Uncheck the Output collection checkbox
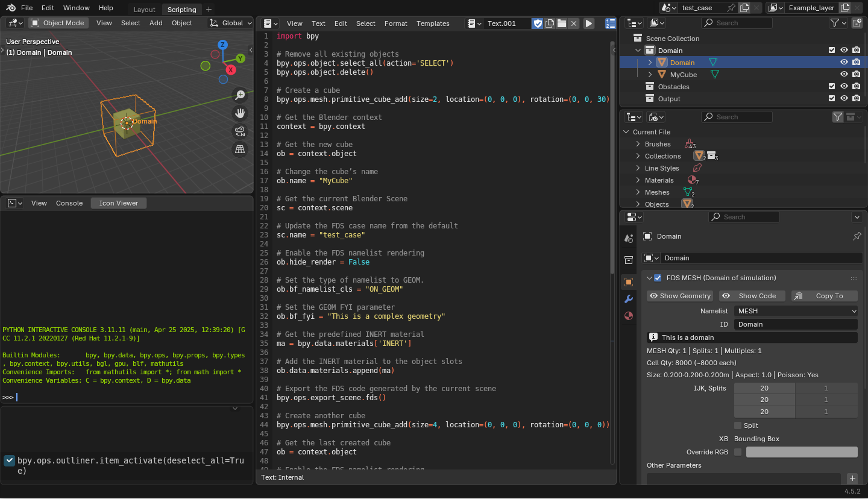This screenshot has height=499, width=868. coord(832,99)
